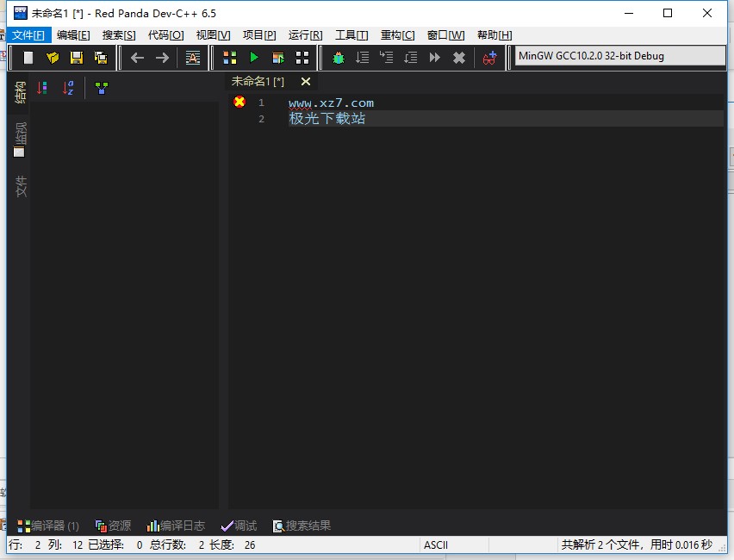The height and width of the screenshot is (560, 734).
Task: Navigate back using the left arrow
Action: coord(136,58)
